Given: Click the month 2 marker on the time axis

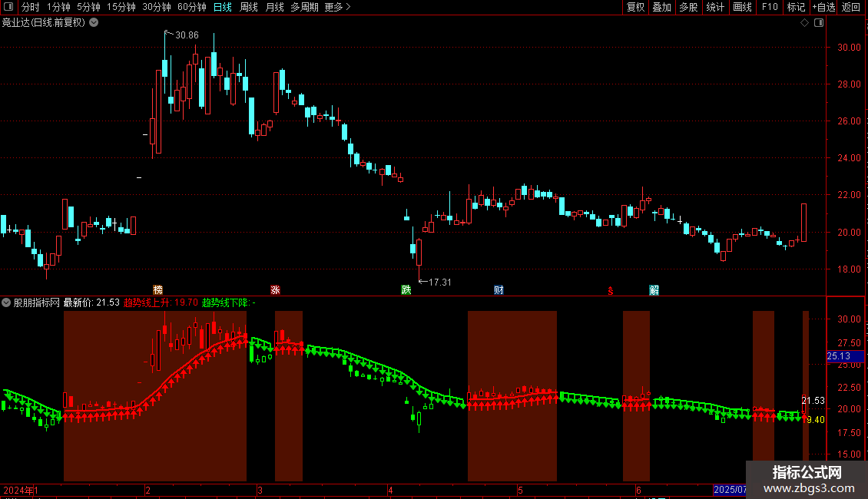Looking at the screenshot, I should point(147,490).
